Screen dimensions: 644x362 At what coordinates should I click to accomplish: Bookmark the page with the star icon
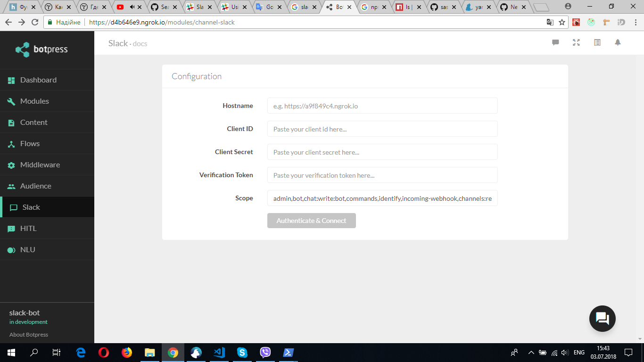(561, 22)
